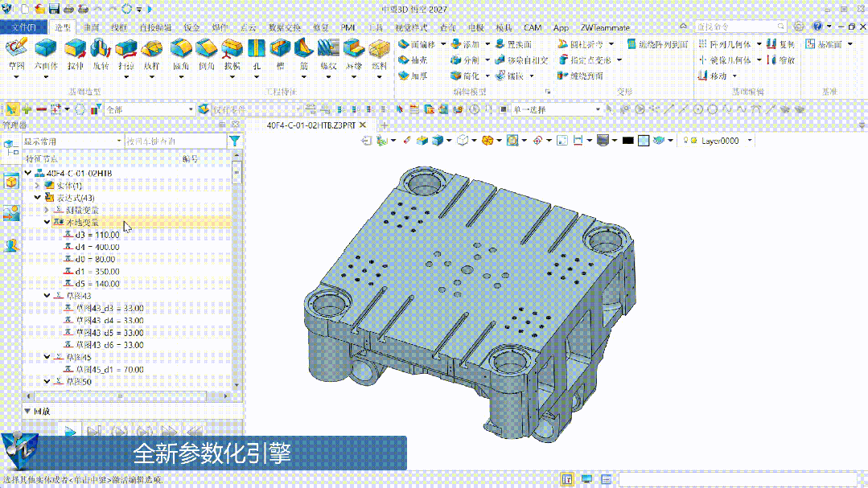Screen dimensions: 868x488
Task: Toggle the wireframe display cube icon
Action: click(x=463, y=141)
